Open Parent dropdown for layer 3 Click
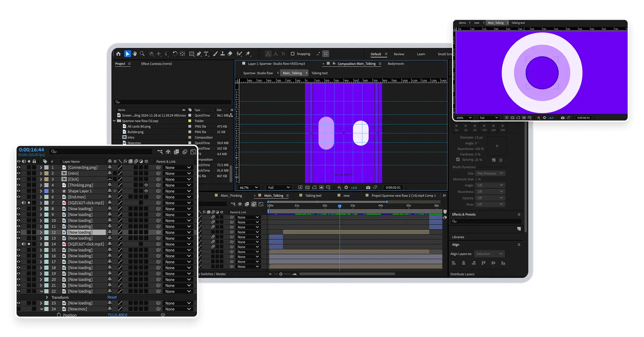Viewport: 644px width, 337px height. pyautogui.click(x=178, y=179)
